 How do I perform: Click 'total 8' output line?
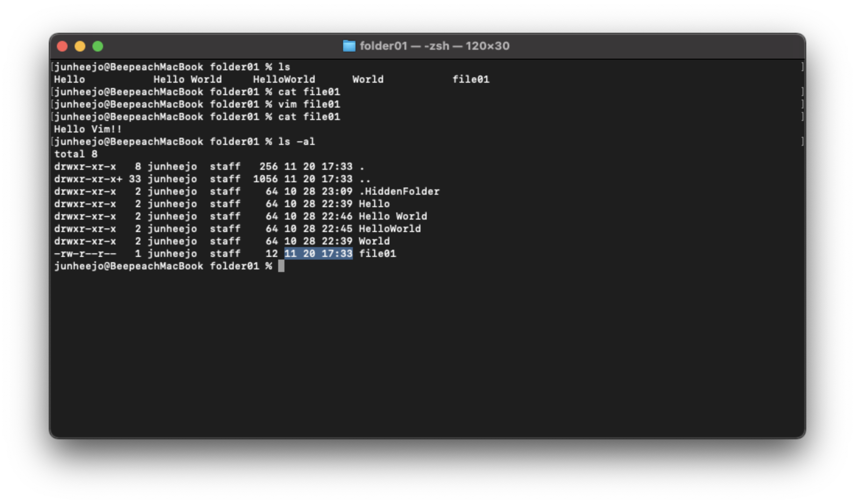(76, 154)
